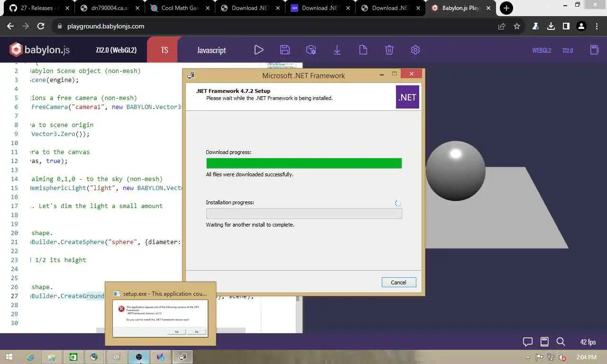Click the babylon.js logo
The image size is (607, 364).
pos(40,50)
